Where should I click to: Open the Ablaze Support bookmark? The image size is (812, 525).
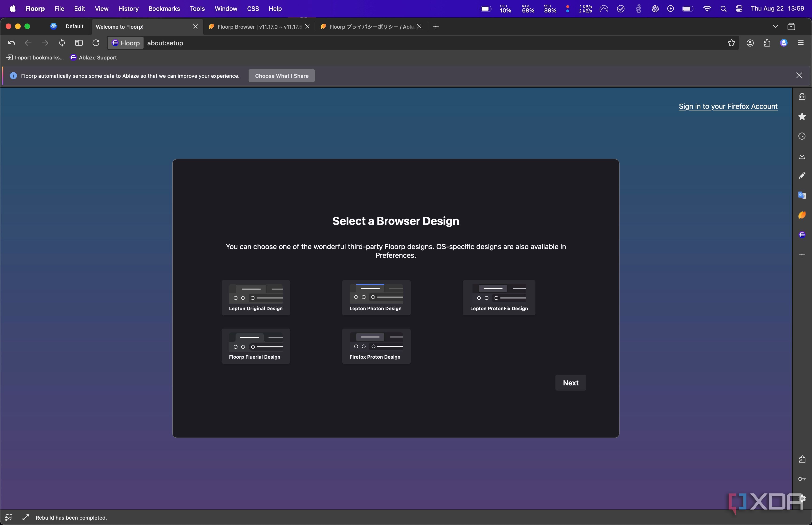click(x=94, y=58)
